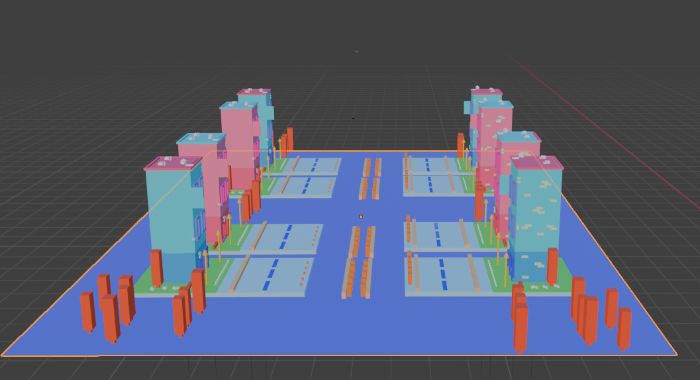This screenshot has width=700, height=380.
Task: Click the yellow origin dot at plane center
Action: point(361,217)
